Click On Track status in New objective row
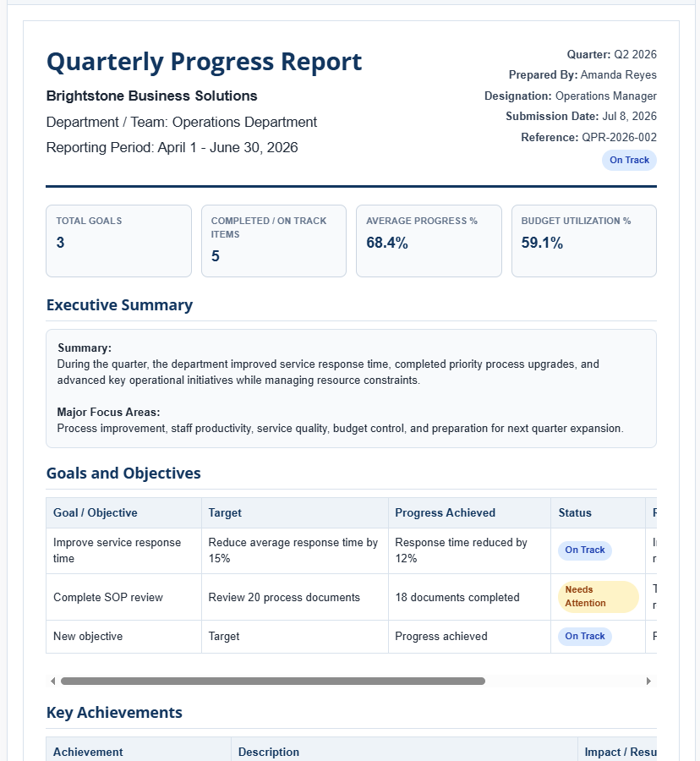The width and height of the screenshot is (700, 761). click(x=584, y=636)
